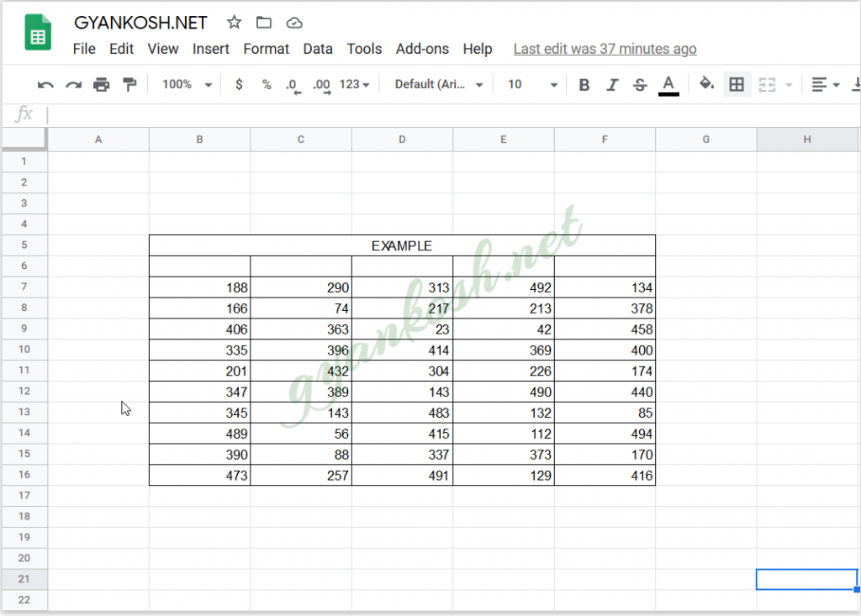Format selection as percent
Image resolution: width=861 pixels, height=616 pixels.
(267, 84)
